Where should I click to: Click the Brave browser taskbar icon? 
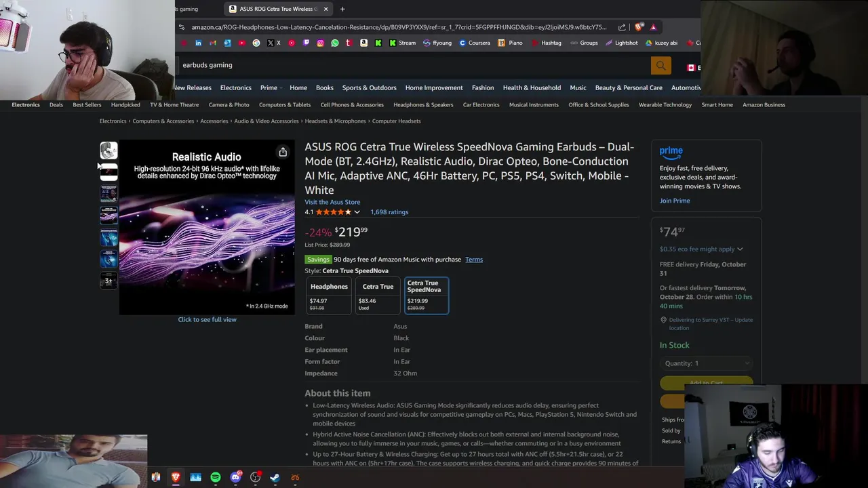point(176,477)
